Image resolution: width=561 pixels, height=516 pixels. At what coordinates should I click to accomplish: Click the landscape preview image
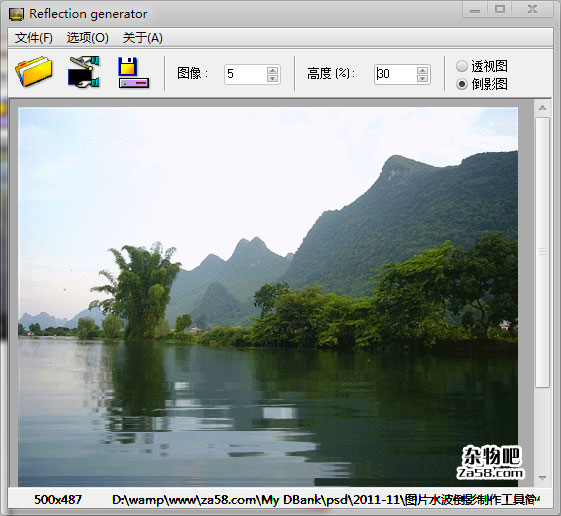(268, 297)
